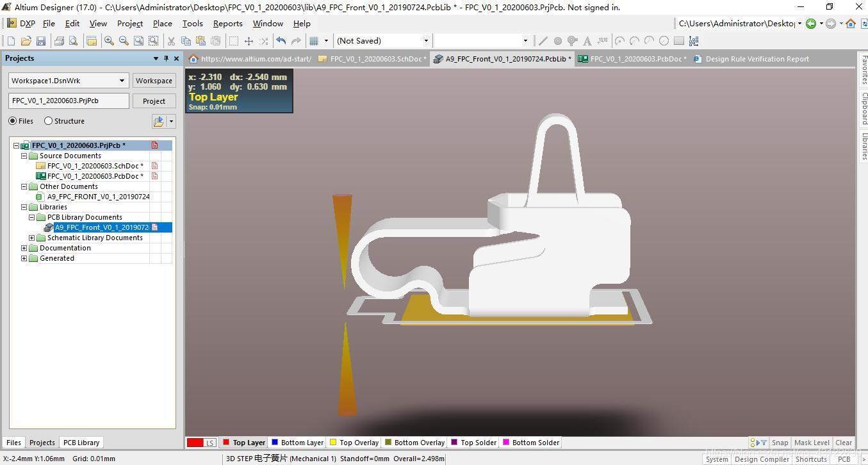The height and width of the screenshot is (465, 868).
Task: Select the Top Overlay yellow layer tab
Action: point(354,443)
